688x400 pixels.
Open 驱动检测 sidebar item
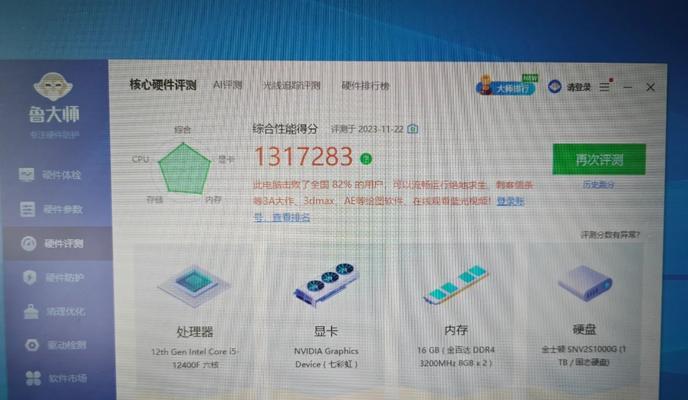coord(55,345)
